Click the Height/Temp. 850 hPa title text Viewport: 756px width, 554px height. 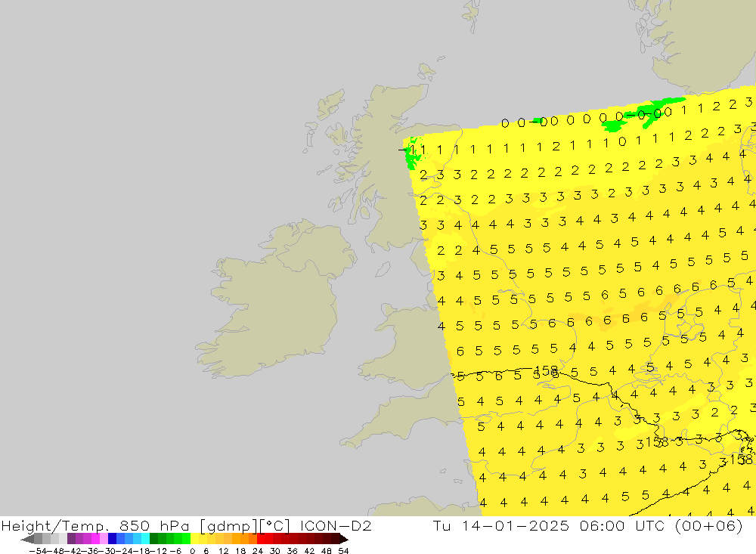(96, 525)
